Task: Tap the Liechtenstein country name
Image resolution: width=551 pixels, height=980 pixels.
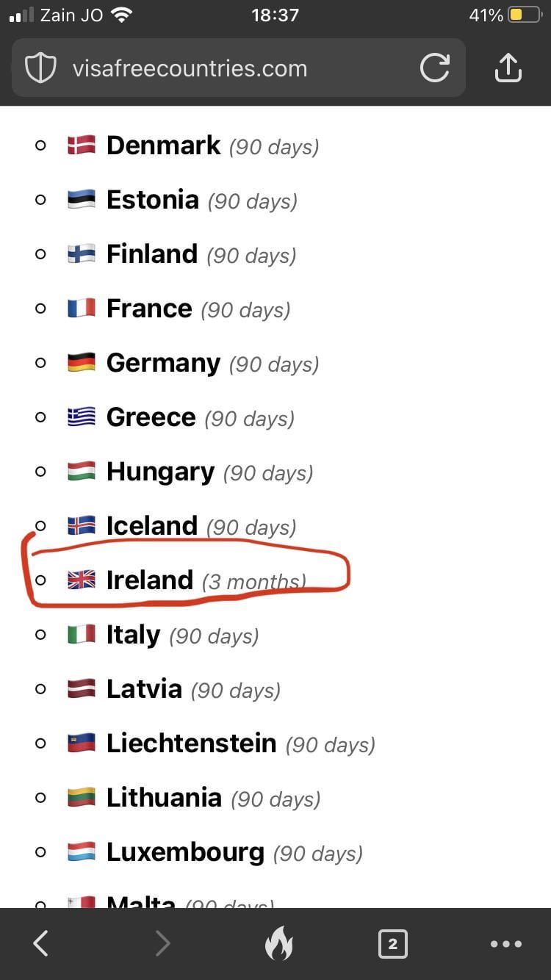Action: click(x=191, y=743)
